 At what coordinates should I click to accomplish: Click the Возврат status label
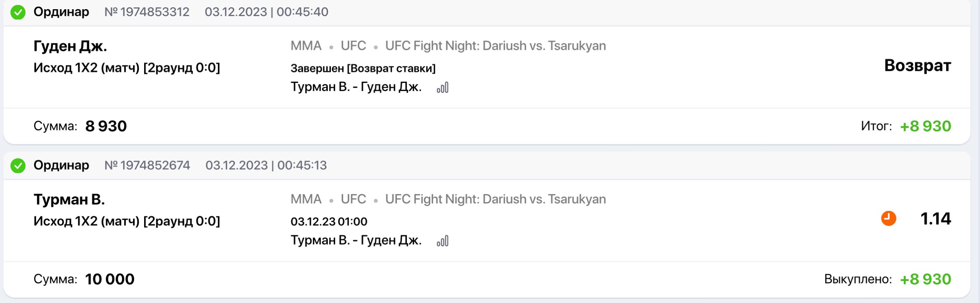(x=917, y=66)
